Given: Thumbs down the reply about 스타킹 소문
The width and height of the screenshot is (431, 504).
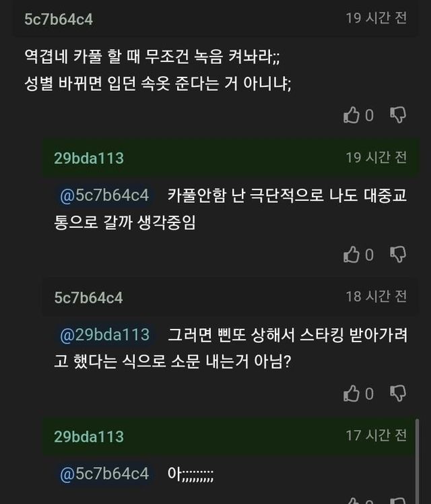Looking at the screenshot, I should pyautogui.click(x=398, y=393).
